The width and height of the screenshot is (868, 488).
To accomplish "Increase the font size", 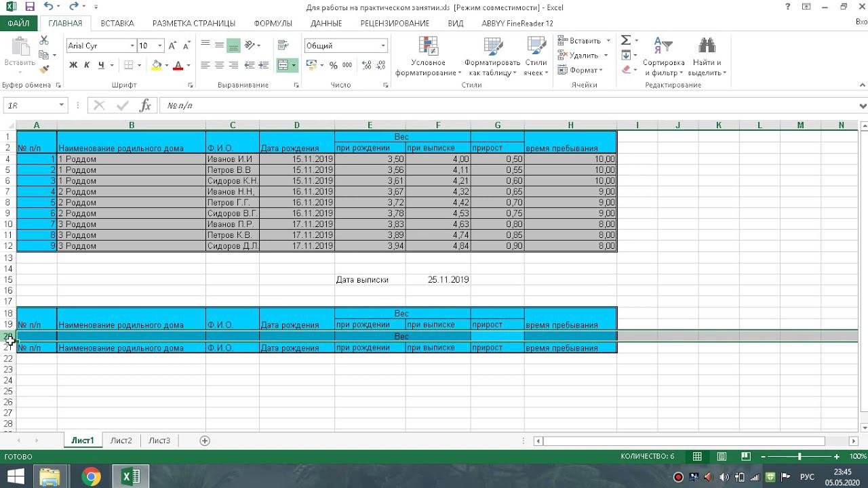I will [x=172, y=45].
